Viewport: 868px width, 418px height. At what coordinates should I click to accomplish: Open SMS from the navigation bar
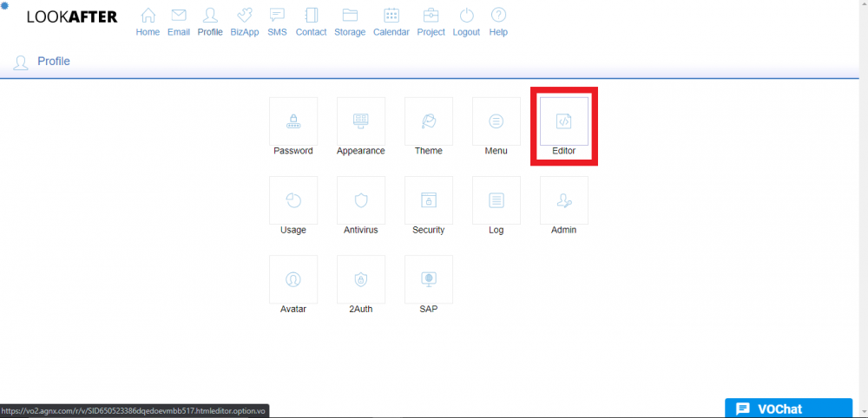coord(277,23)
